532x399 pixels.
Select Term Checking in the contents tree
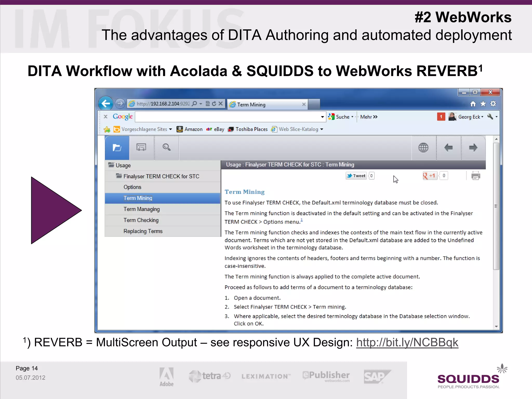pyautogui.click(x=163, y=220)
